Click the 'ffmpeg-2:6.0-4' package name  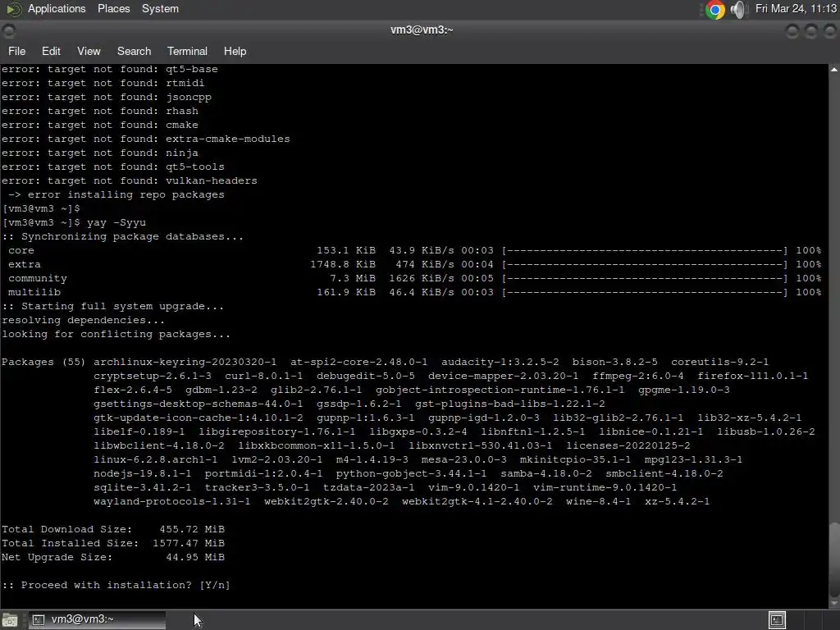click(x=637, y=376)
